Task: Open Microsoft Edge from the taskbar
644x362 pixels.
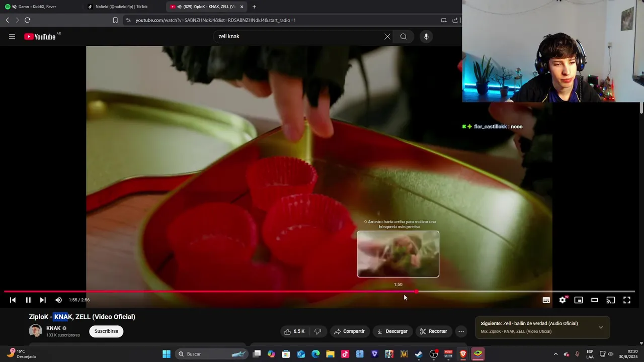Action: tap(315, 354)
